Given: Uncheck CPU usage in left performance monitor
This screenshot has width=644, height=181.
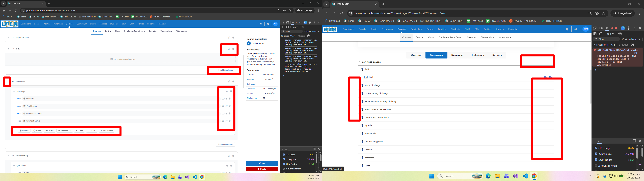Looking at the screenshot, I should pos(283,155).
